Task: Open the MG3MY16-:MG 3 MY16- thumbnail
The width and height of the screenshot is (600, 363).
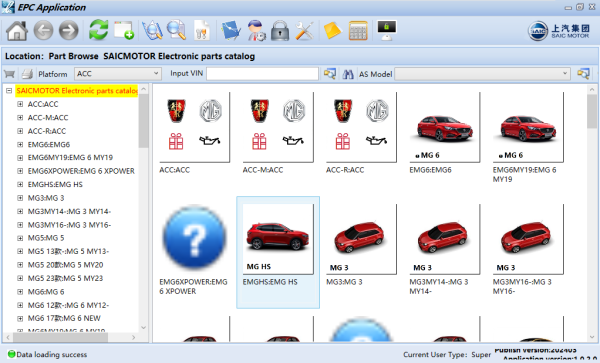Action: 528,239
